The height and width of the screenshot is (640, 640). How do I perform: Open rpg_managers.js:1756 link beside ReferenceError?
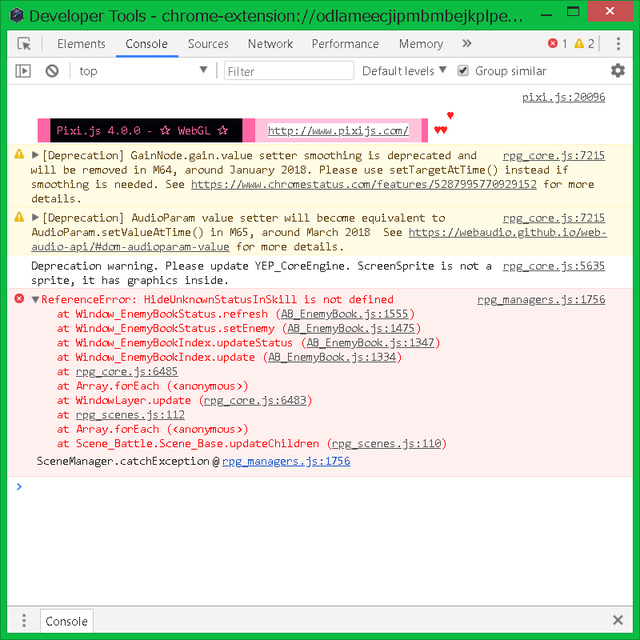(541, 300)
